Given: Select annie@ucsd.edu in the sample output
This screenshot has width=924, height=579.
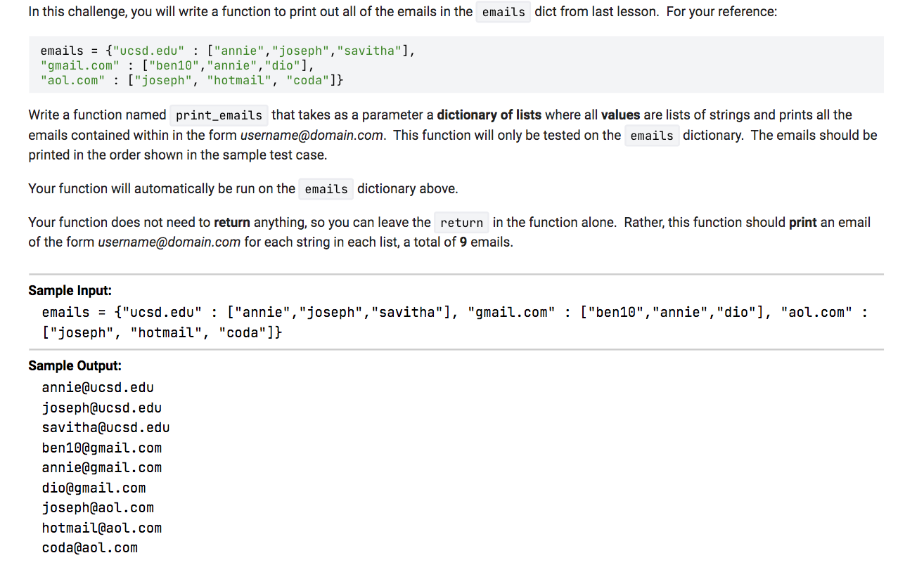Looking at the screenshot, I should [97, 387].
